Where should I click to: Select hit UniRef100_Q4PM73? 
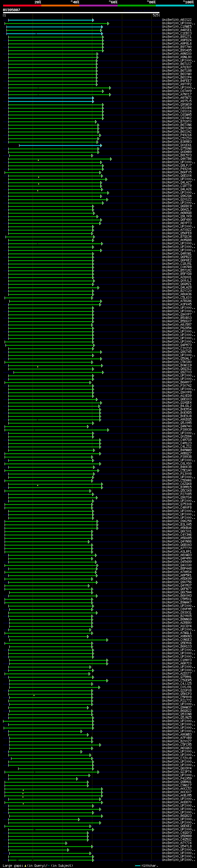(x=177, y=345)
